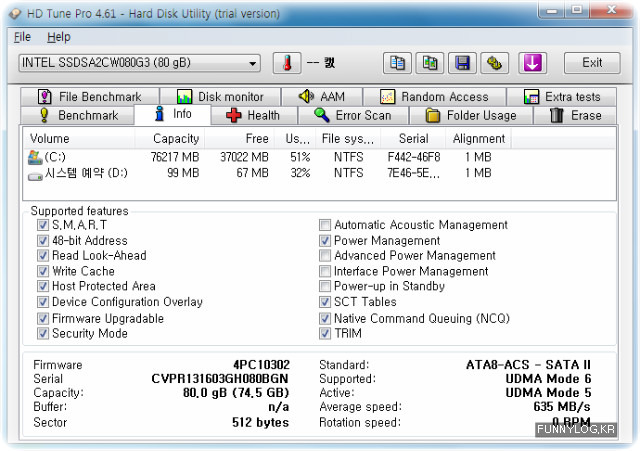Viewport: 640px width, 451px height.
Task: Click the Alignment column header
Action: pyautogui.click(x=478, y=139)
